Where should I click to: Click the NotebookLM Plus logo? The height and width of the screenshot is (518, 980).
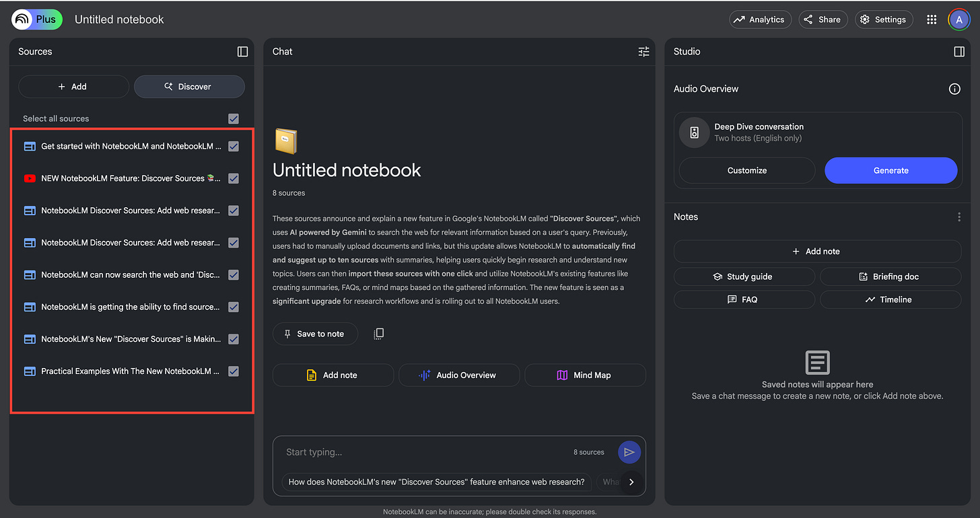37,20
